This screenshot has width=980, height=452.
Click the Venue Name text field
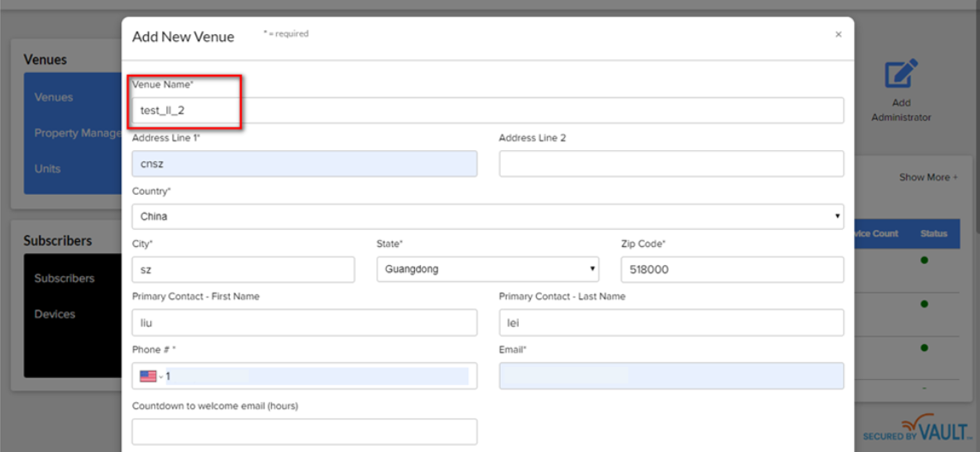(487, 111)
